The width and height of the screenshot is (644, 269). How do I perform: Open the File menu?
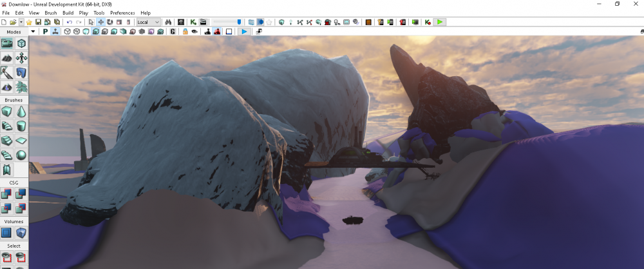pyautogui.click(x=6, y=13)
